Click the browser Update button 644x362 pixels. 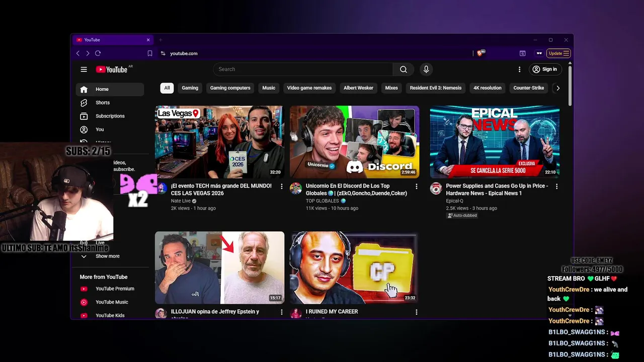coord(558,53)
